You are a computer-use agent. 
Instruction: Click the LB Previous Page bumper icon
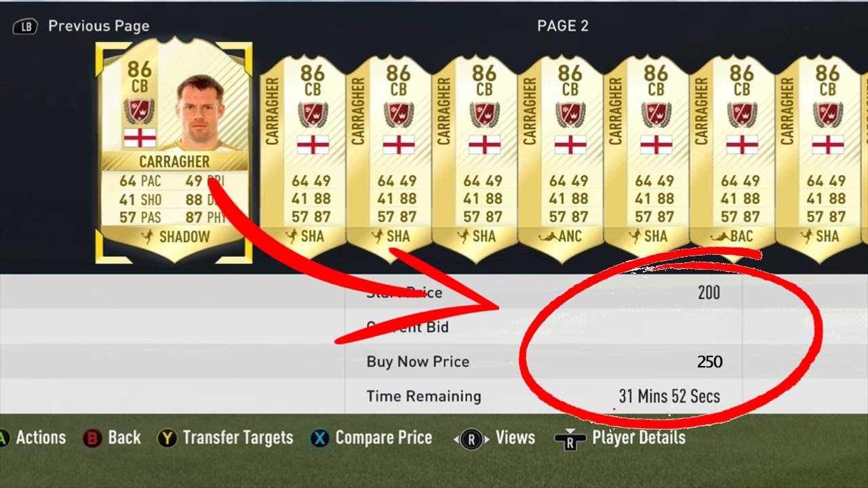(x=25, y=26)
